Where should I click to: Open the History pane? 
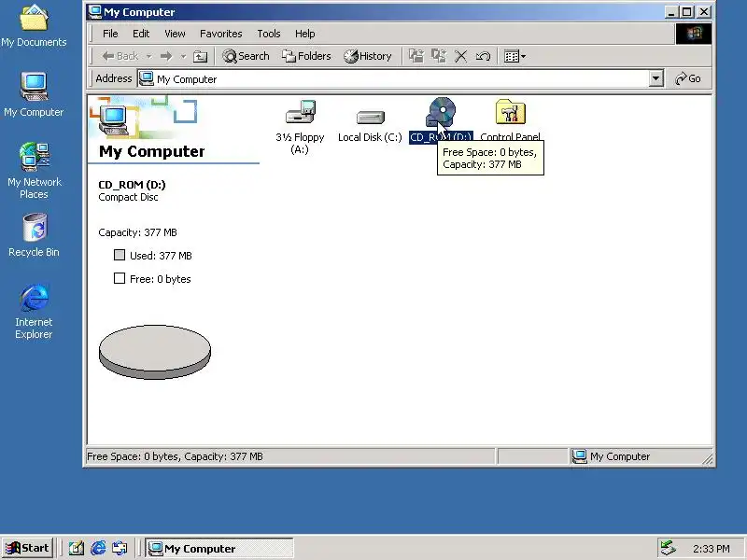(368, 56)
